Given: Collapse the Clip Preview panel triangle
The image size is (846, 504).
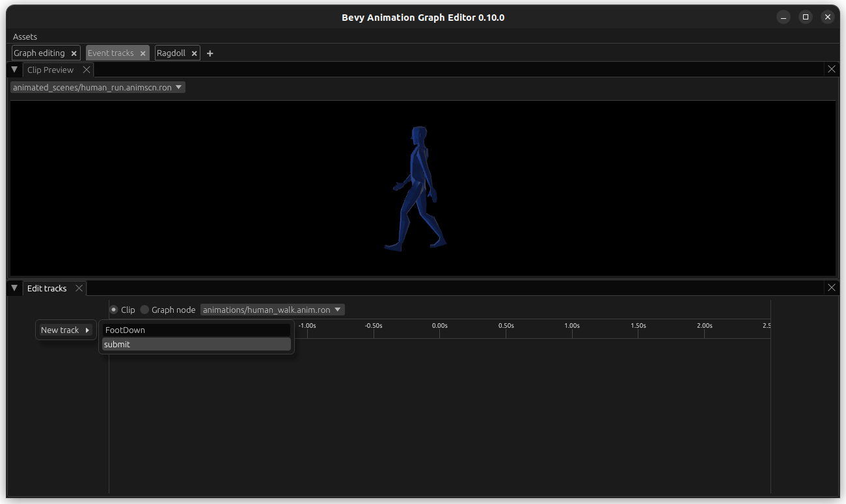Looking at the screenshot, I should pos(14,69).
